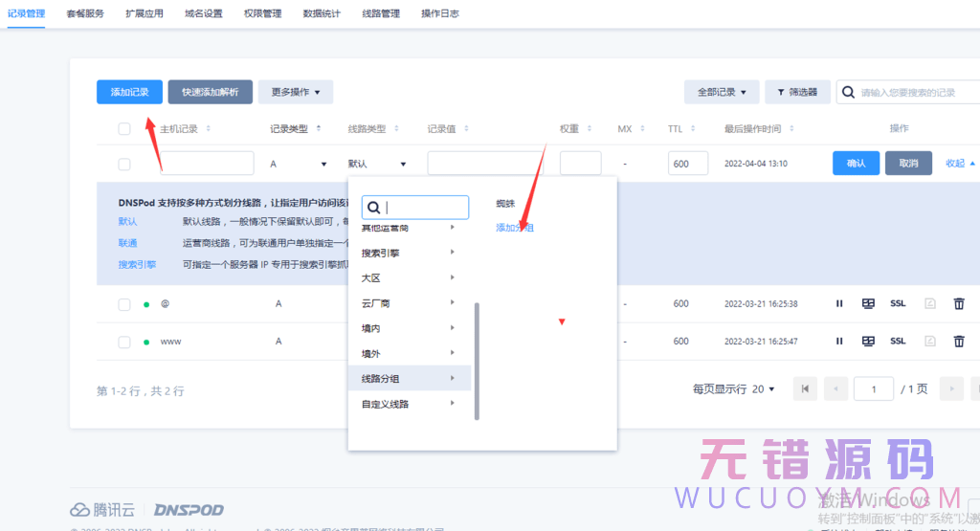
Task: Click the line type list scrollbar
Action: tap(477, 361)
